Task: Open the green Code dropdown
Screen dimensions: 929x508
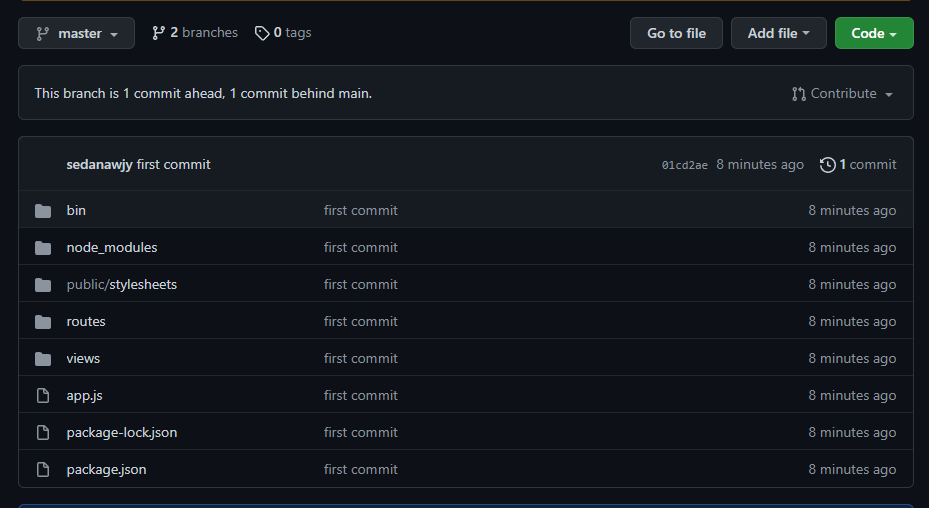Action: tap(873, 33)
